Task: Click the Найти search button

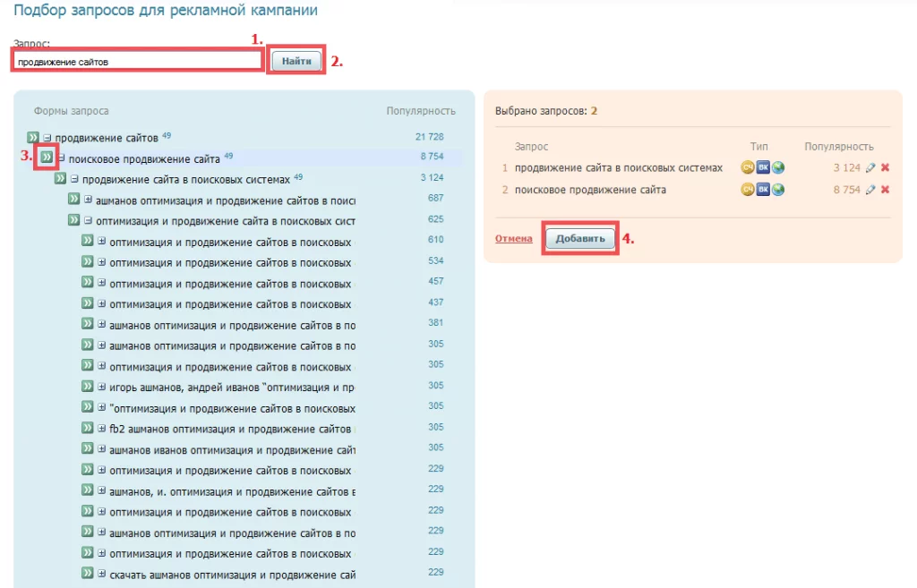Action: pos(296,61)
